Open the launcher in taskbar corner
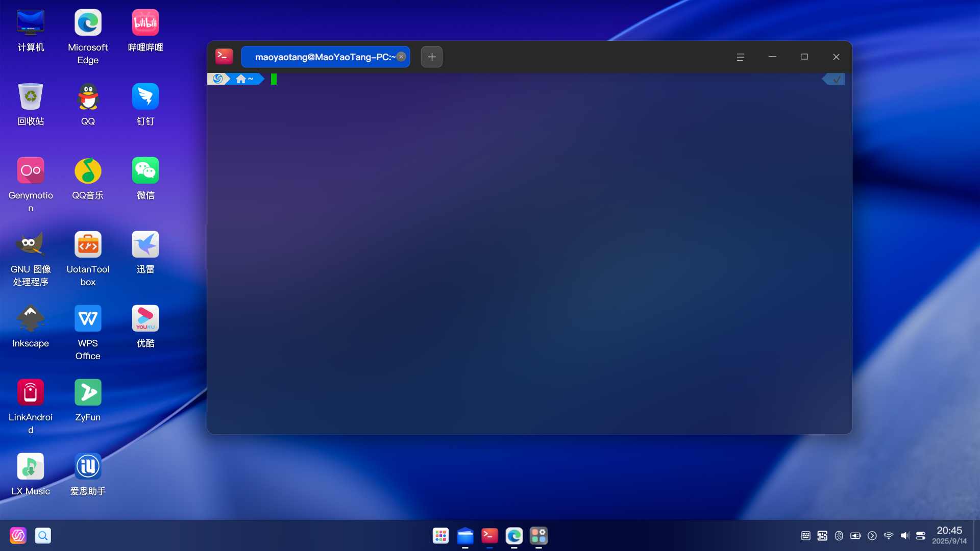This screenshot has height=551, width=980. coord(18,536)
